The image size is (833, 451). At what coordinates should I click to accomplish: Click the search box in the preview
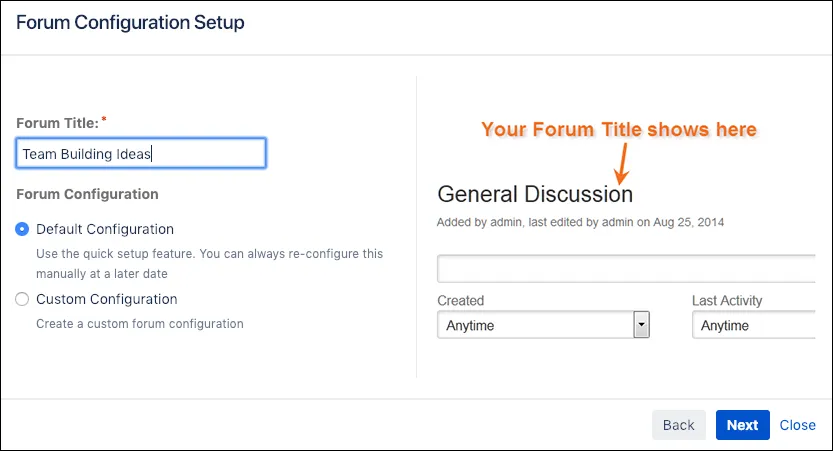click(x=626, y=269)
